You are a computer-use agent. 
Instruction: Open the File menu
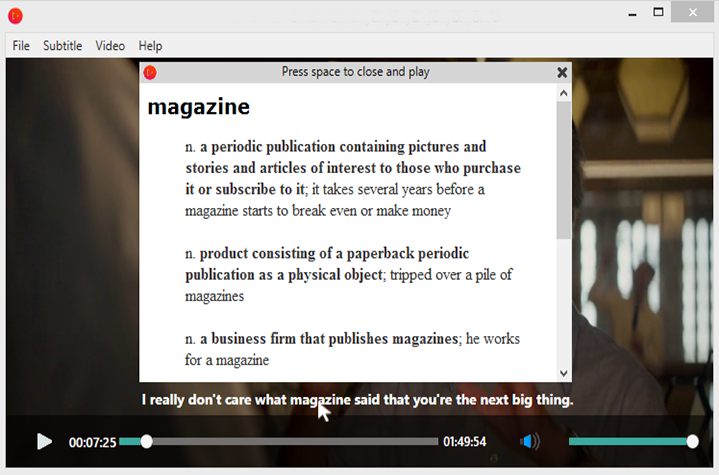coord(21,46)
